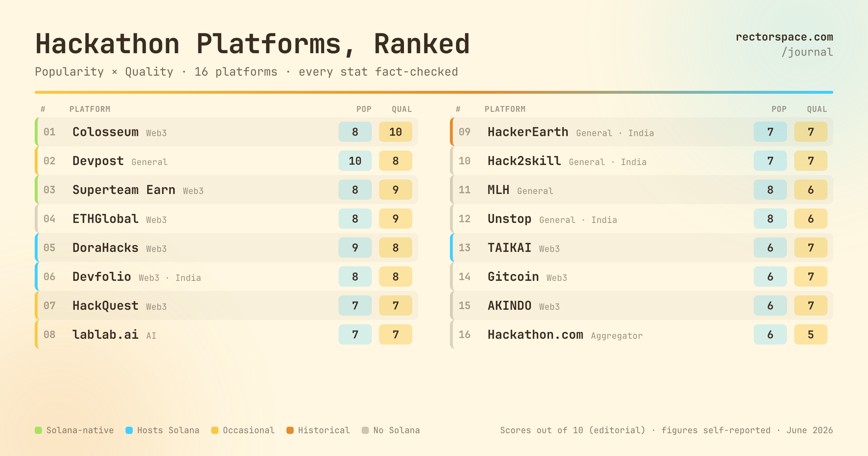Select the DoraHacks platform name
This screenshot has width=868, height=456.
105,248
